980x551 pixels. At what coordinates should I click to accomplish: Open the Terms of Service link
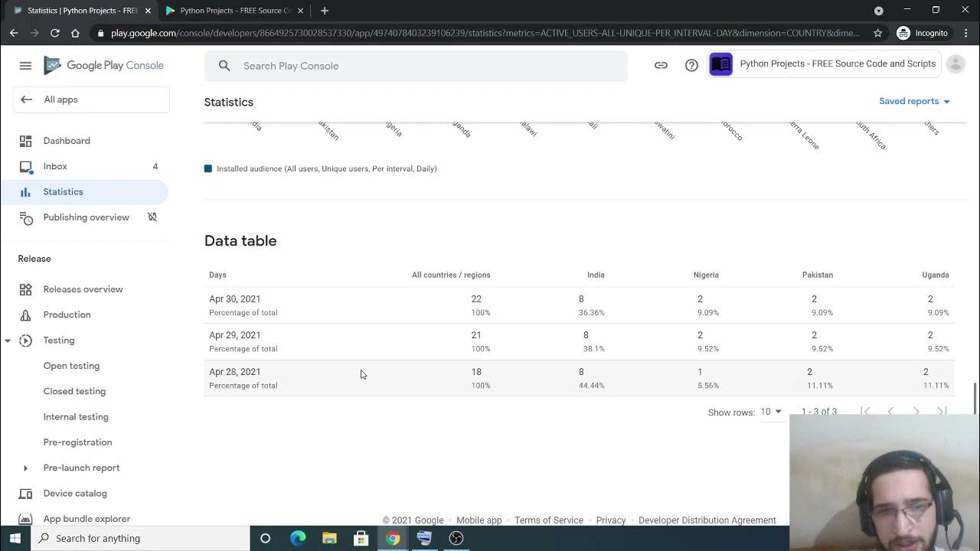click(x=548, y=520)
